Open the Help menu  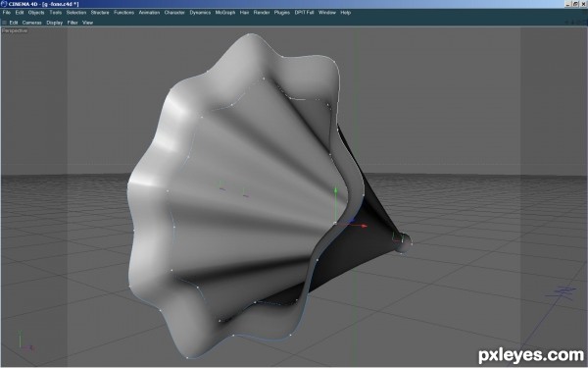click(x=345, y=13)
